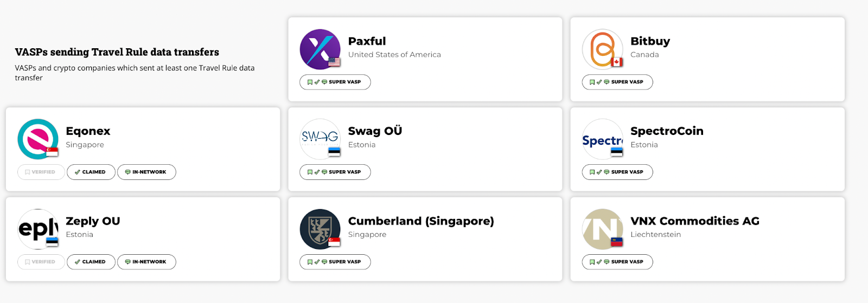Click the Zeply OU logo
Image resolution: width=868 pixels, height=303 pixels.
[x=38, y=229]
